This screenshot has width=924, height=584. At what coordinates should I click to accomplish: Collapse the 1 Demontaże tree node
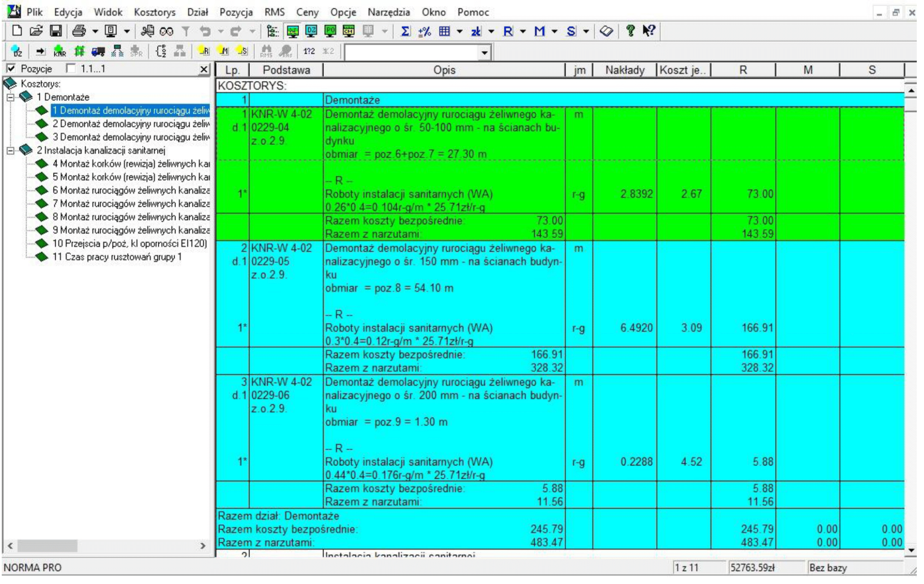coord(11,97)
